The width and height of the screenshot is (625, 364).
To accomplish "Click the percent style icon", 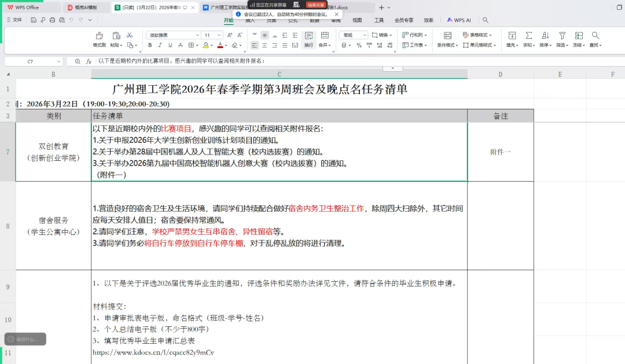I will point(359,45).
